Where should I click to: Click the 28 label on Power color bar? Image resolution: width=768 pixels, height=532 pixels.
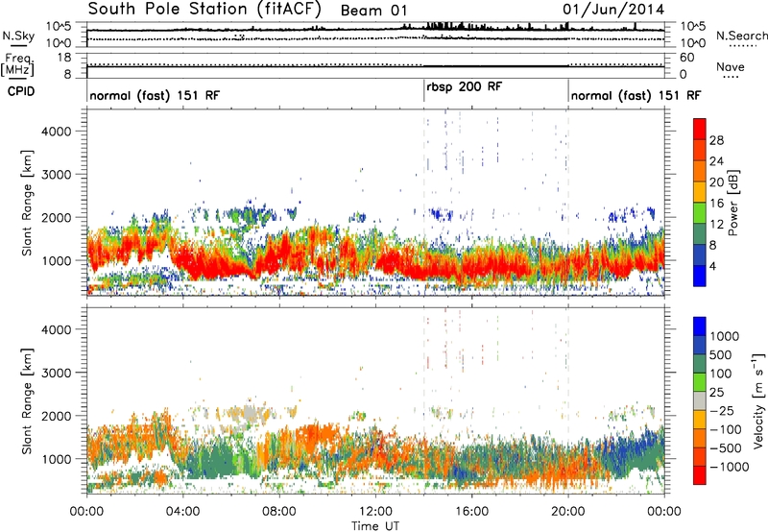[716, 140]
